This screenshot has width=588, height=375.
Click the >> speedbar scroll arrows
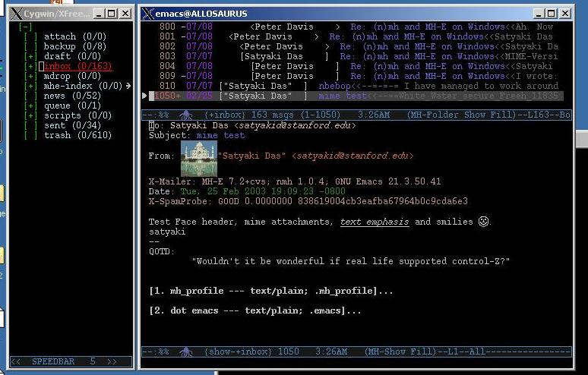[112, 361]
